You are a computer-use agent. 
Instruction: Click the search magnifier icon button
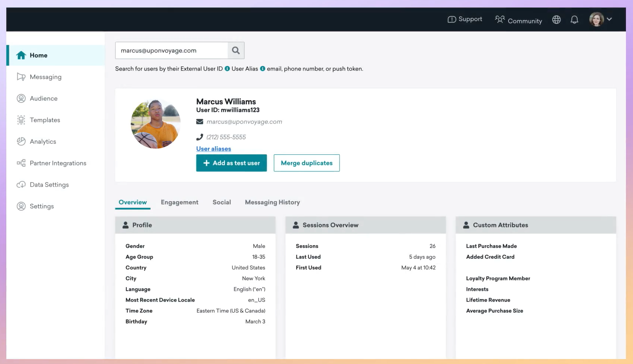(236, 50)
